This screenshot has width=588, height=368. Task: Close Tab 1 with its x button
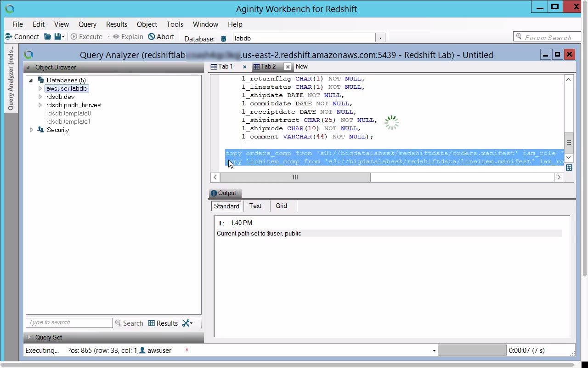point(244,67)
